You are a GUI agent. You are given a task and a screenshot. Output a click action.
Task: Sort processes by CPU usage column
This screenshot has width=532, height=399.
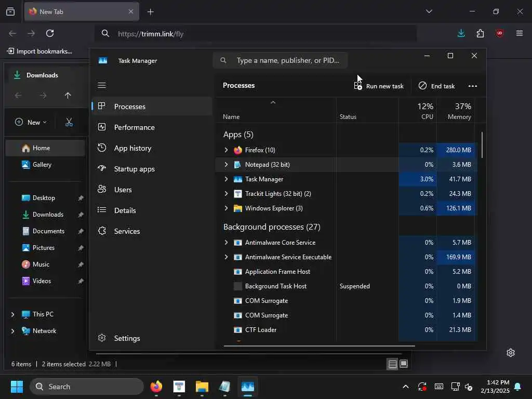[418, 111]
